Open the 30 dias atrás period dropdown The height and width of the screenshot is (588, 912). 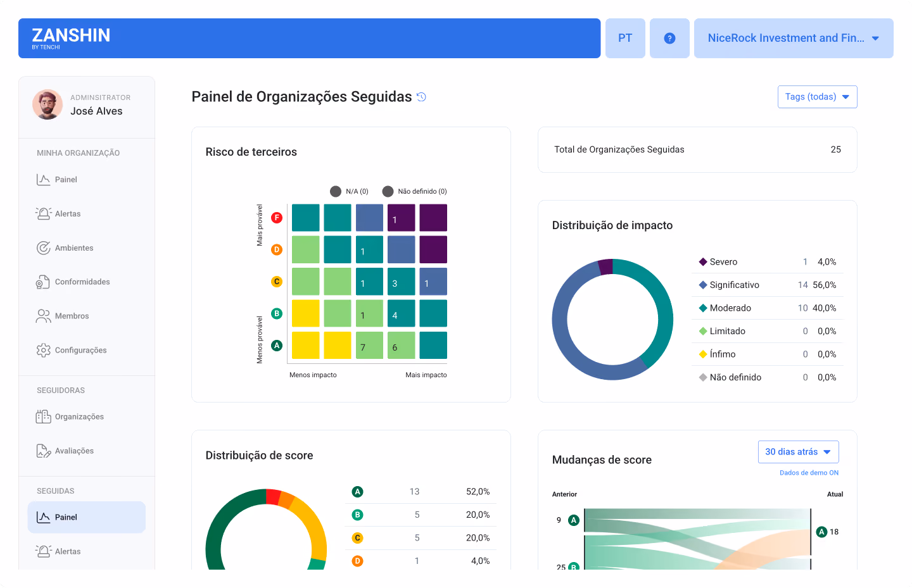pos(798,452)
